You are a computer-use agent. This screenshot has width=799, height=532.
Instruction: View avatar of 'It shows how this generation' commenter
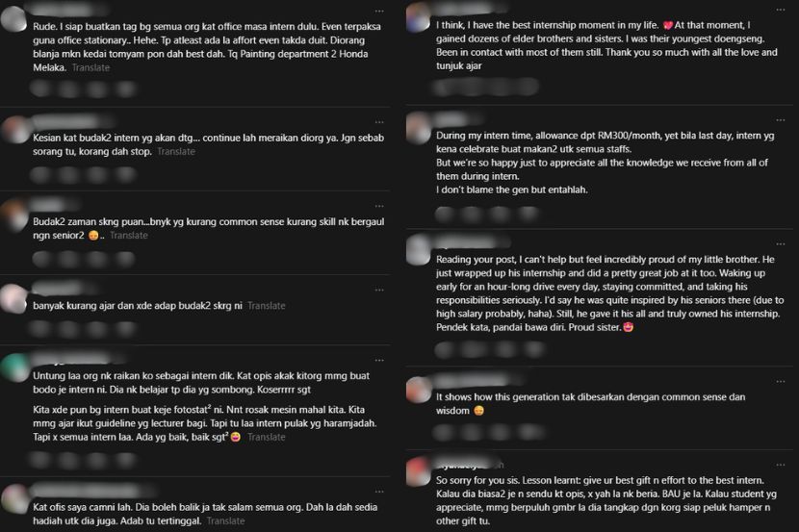[419, 389]
